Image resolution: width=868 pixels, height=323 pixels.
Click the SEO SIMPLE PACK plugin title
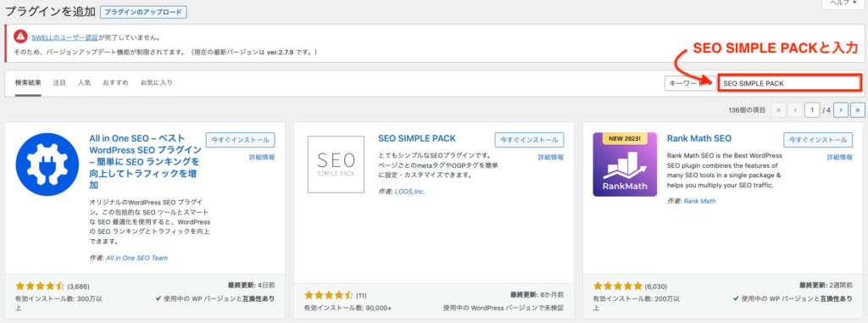[x=417, y=138]
